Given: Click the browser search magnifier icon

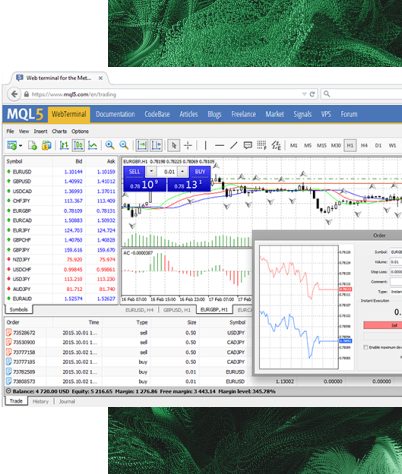Looking at the screenshot, I should 327,94.
